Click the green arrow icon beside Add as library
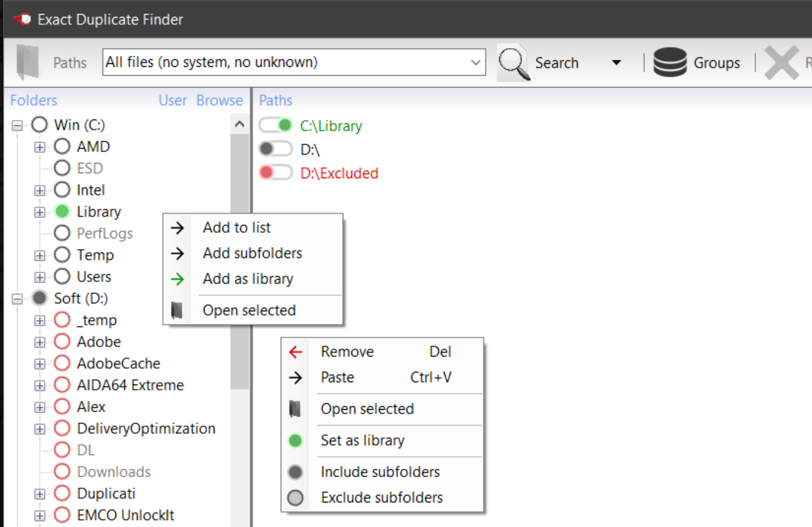Viewport: 812px width, 527px height. tap(177, 279)
